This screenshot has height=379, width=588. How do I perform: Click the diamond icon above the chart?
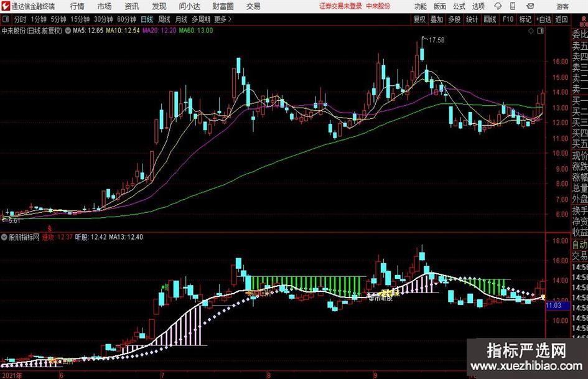(x=531, y=31)
